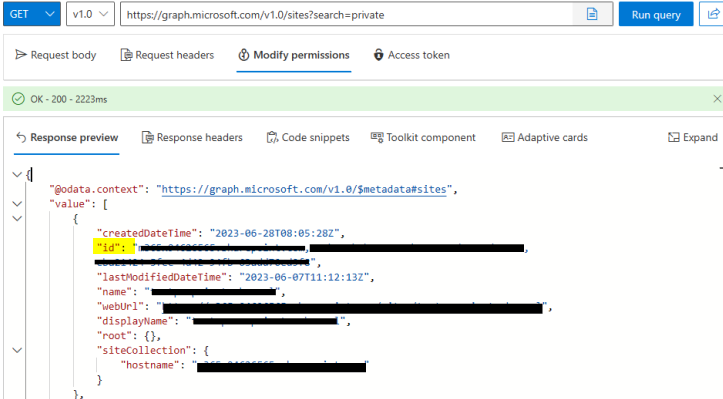This screenshot has width=723, height=399.
Task: Collapse the "siteCollection" object
Action: tap(17, 350)
